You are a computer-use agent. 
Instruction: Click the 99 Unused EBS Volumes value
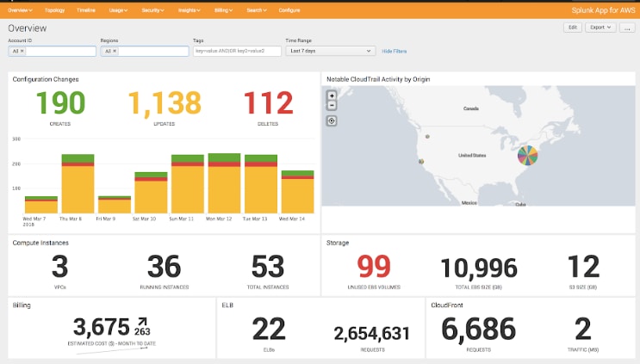coord(374,267)
